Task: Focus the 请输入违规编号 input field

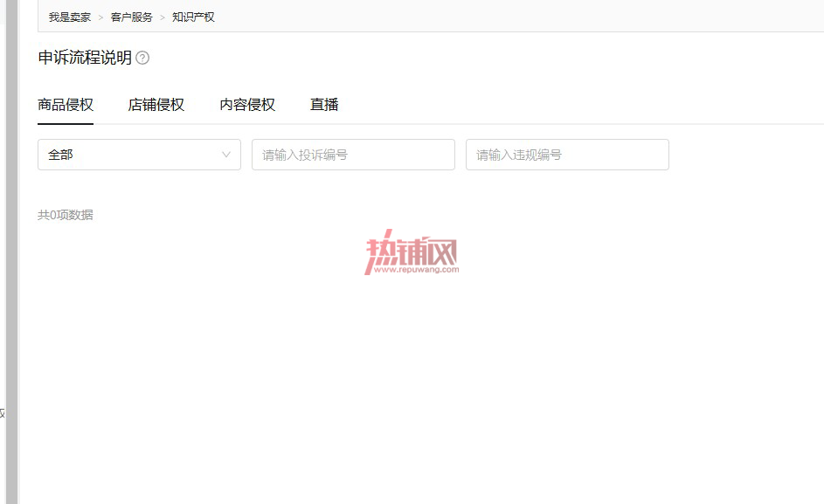Action: click(x=568, y=155)
